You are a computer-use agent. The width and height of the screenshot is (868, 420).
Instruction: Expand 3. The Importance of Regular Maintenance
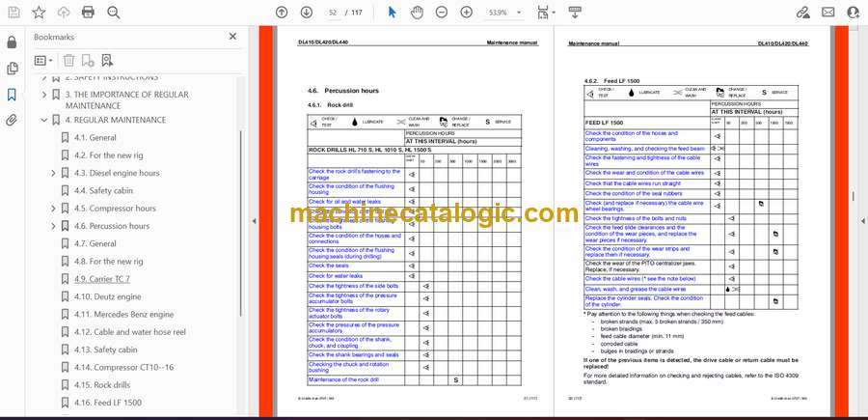[x=44, y=95]
